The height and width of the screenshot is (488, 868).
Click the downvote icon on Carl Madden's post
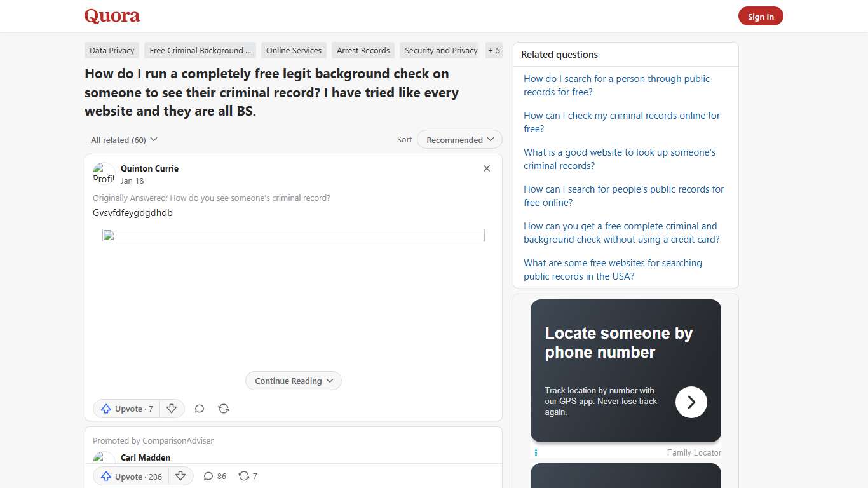[180, 476]
